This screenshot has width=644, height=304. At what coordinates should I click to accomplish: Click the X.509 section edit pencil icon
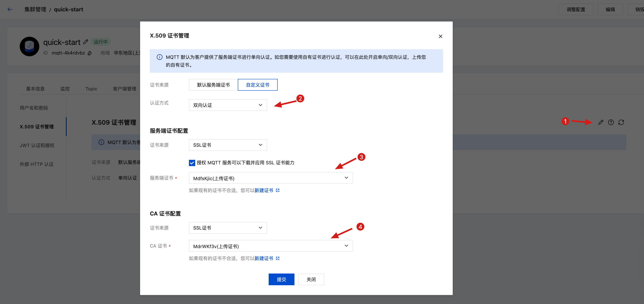point(601,122)
